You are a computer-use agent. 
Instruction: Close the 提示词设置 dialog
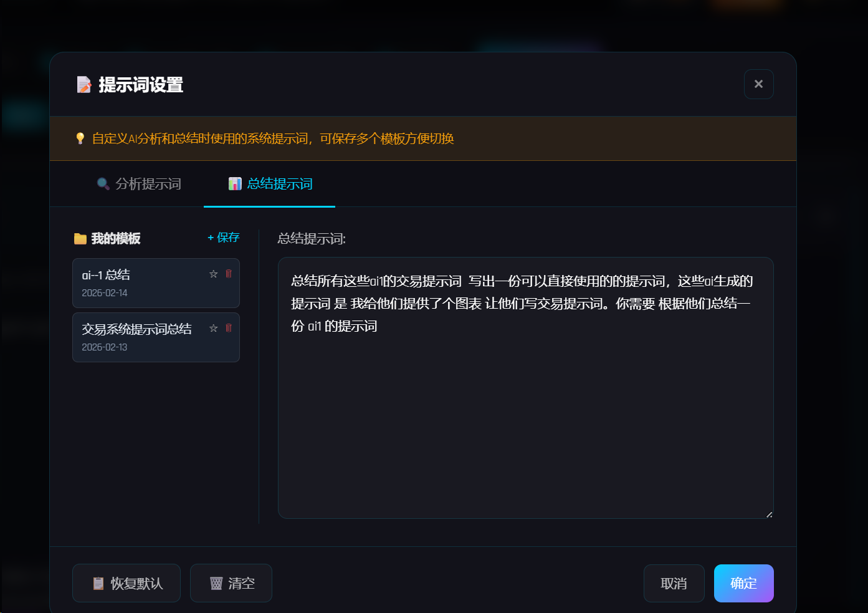pos(758,84)
